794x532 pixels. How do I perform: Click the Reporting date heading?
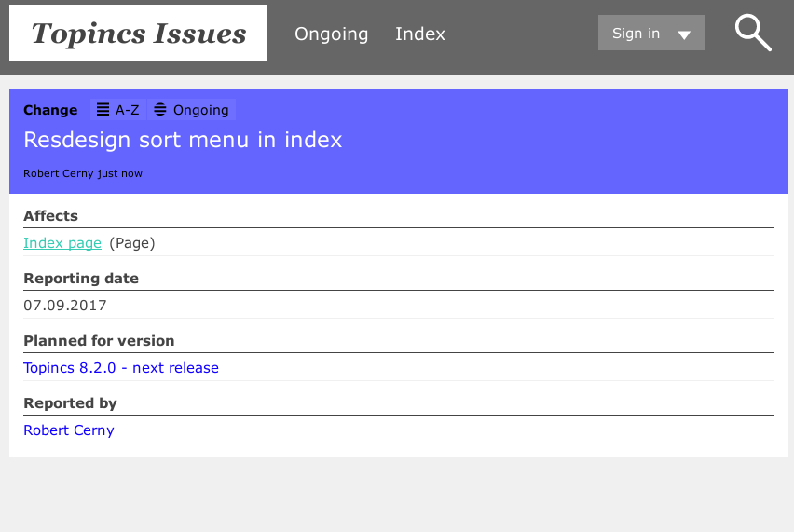81,279
